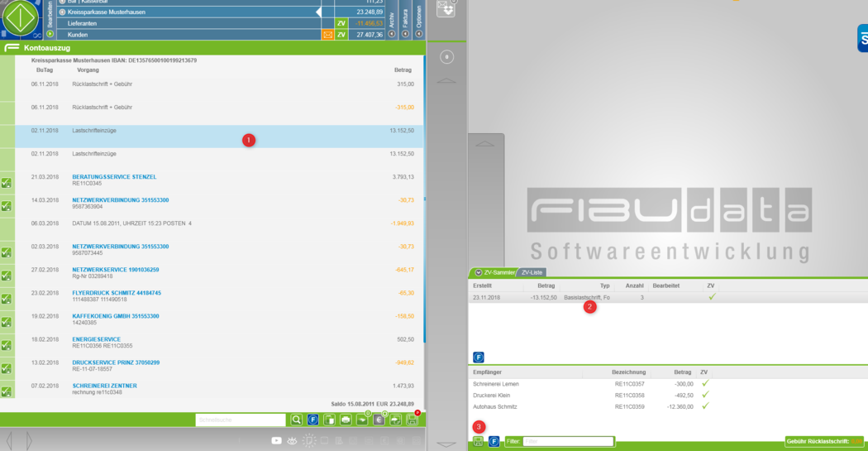This screenshot has width=868, height=451.
Task: Open KAFFEKOENIG GMBH 351553300 link
Action: tap(116, 316)
